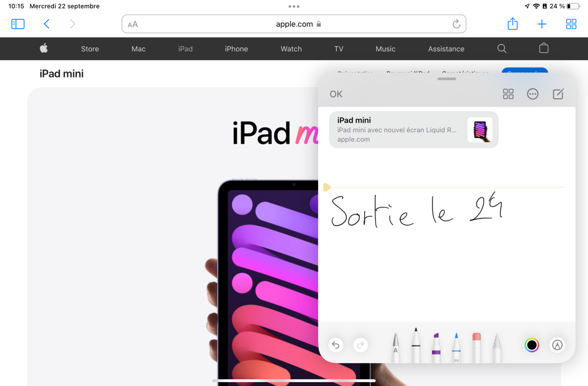Go to the Apple logo home page

click(x=44, y=48)
